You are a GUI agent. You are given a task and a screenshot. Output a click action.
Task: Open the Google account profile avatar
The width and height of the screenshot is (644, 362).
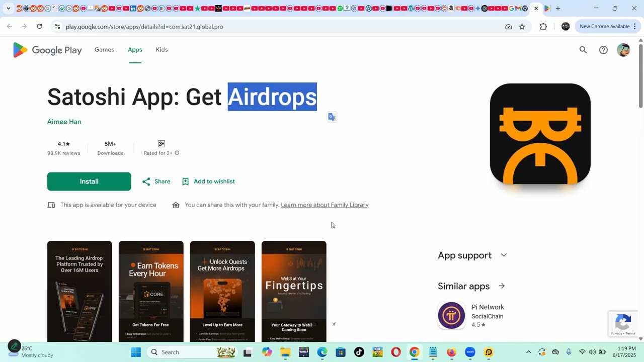pyautogui.click(x=623, y=50)
